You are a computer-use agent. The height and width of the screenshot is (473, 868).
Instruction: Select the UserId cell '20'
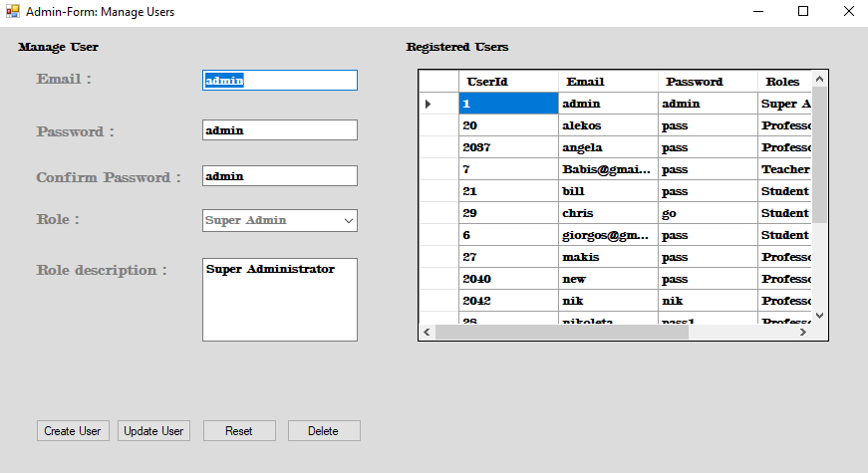coord(508,125)
